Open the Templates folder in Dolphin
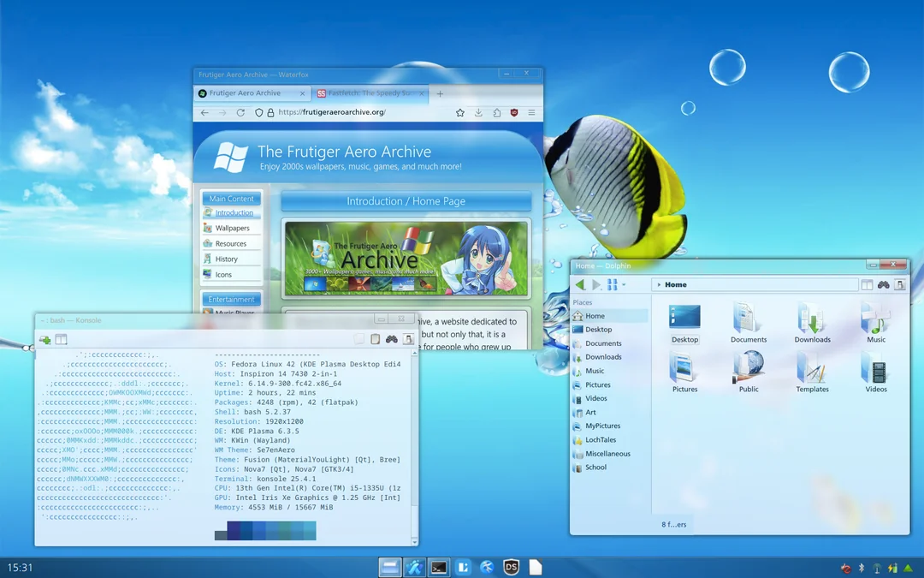 click(x=812, y=371)
